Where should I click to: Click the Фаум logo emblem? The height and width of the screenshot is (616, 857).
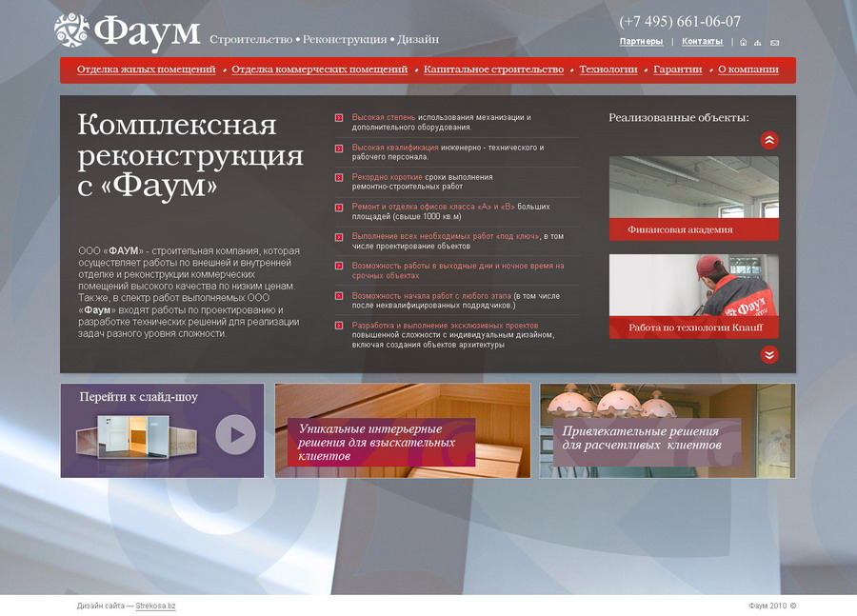coord(71,30)
